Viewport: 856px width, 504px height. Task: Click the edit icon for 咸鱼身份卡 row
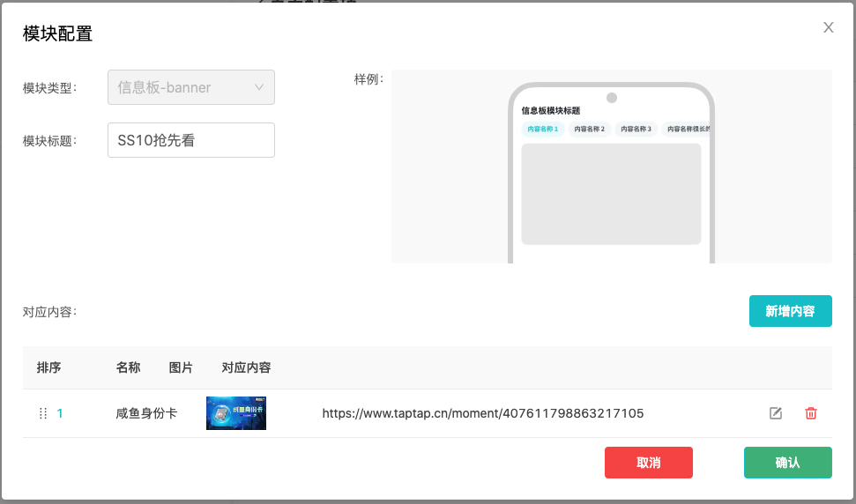(x=776, y=413)
